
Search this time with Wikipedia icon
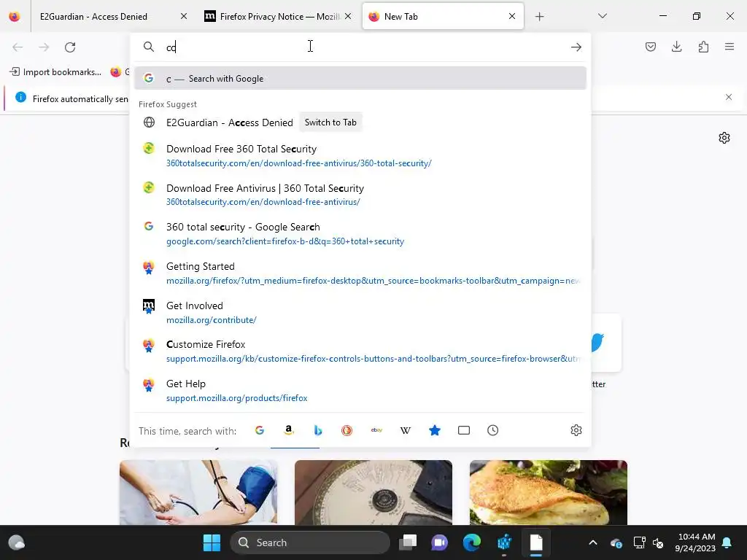click(x=406, y=430)
